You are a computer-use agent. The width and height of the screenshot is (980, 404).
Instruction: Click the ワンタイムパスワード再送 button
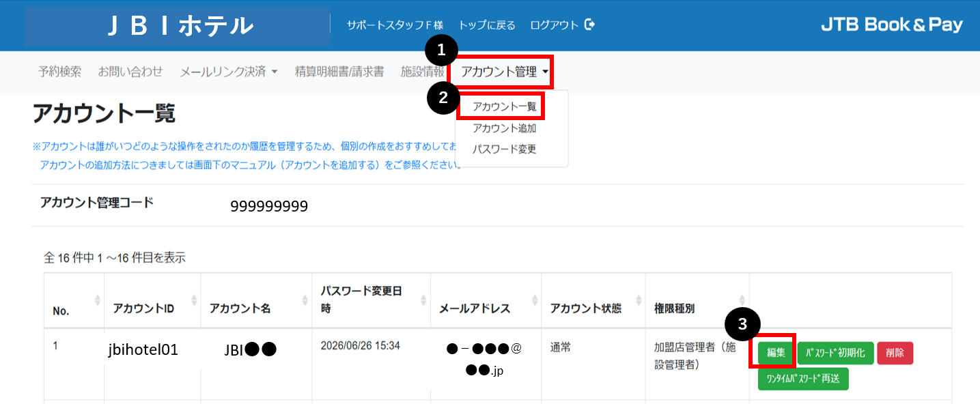[803, 379]
